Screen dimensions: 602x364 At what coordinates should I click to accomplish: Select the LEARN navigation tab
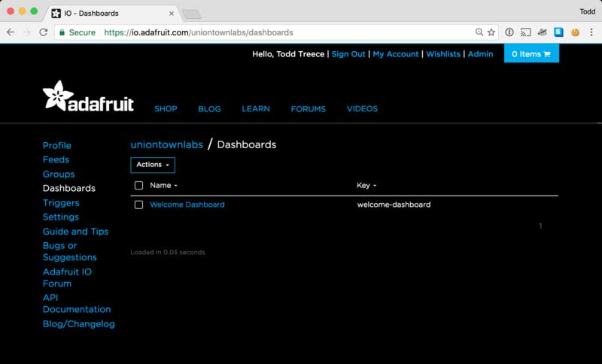[x=256, y=109]
